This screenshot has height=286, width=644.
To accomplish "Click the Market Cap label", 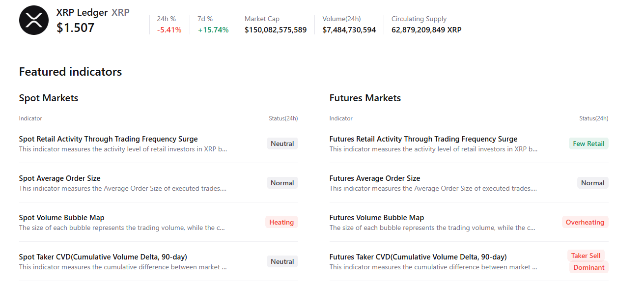I will click(262, 19).
